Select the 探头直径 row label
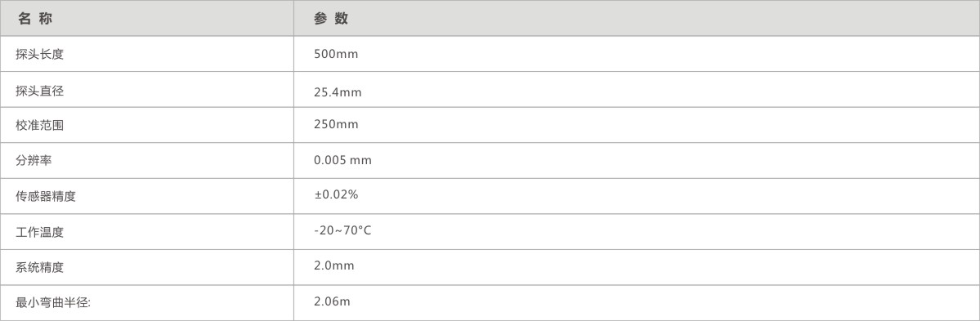The image size is (980, 321). pos(39,91)
